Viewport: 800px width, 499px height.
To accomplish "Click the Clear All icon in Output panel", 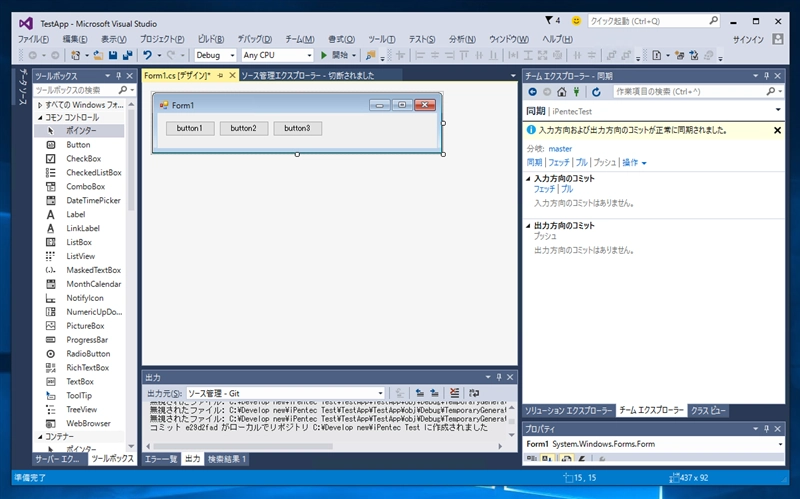I will (x=455, y=393).
